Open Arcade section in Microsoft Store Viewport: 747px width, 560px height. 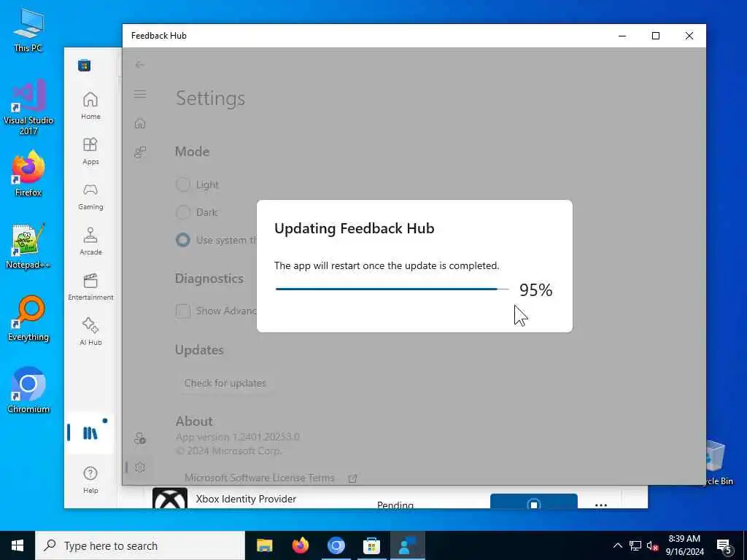(90, 241)
